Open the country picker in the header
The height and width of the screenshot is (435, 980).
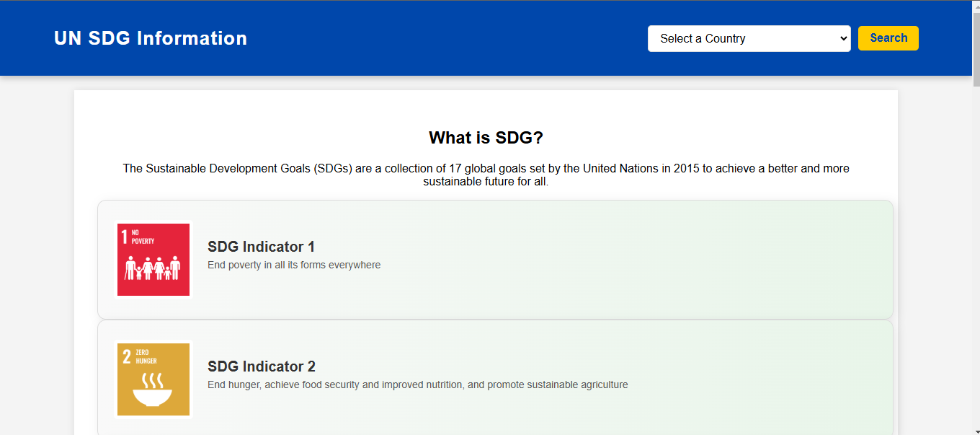749,38
